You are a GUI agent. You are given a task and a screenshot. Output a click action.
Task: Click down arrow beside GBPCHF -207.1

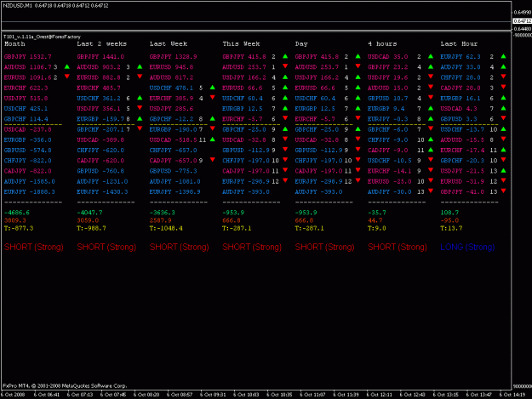tap(140, 128)
